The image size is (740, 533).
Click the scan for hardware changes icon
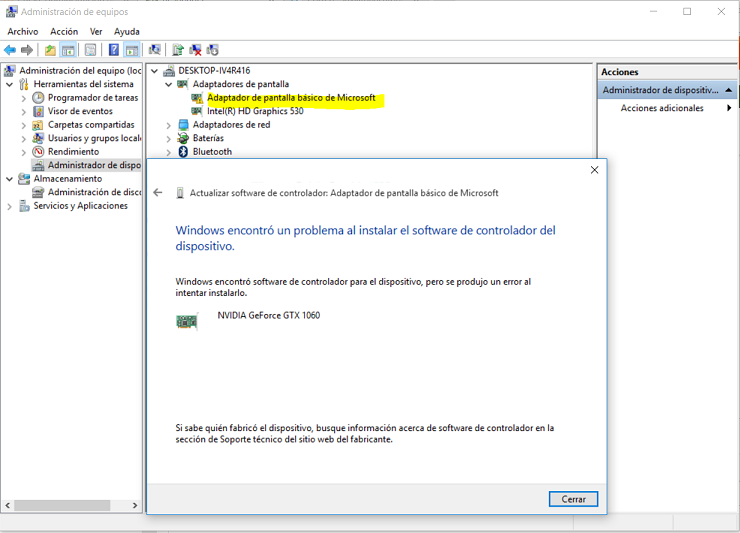[154, 50]
